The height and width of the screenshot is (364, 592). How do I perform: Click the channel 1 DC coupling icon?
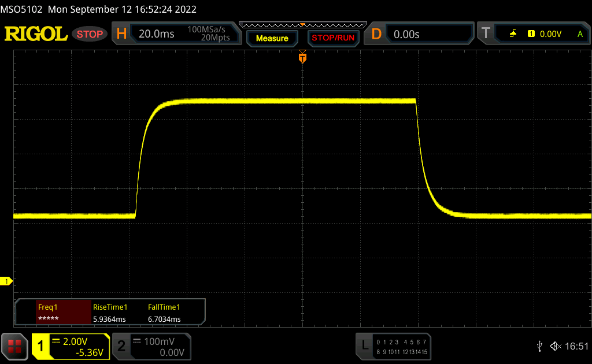(56, 341)
